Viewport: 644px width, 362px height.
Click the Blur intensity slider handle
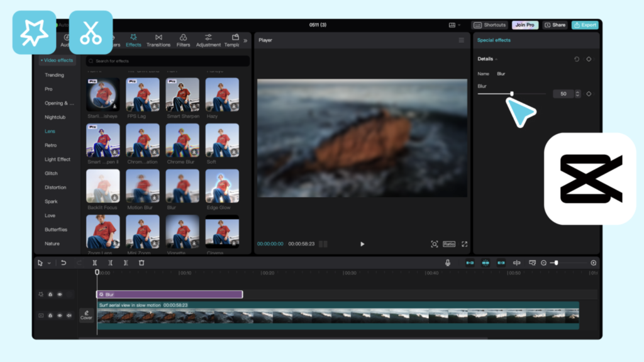point(512,94)
